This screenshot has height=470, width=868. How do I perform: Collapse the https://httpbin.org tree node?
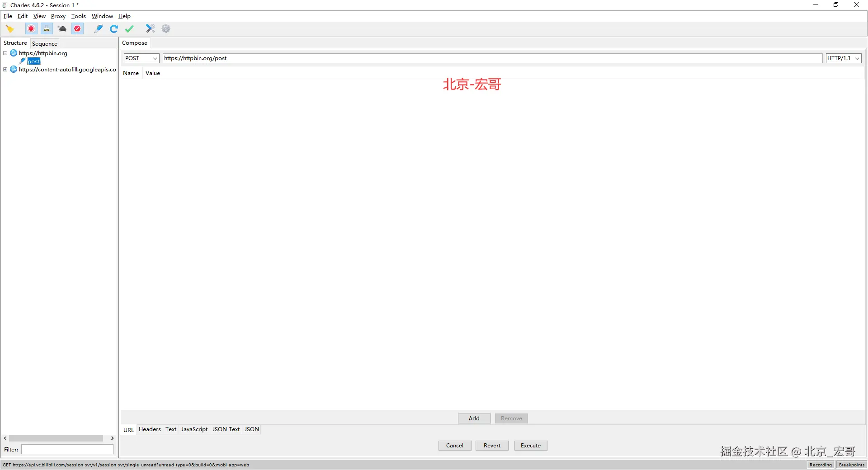tap(5, 53)
